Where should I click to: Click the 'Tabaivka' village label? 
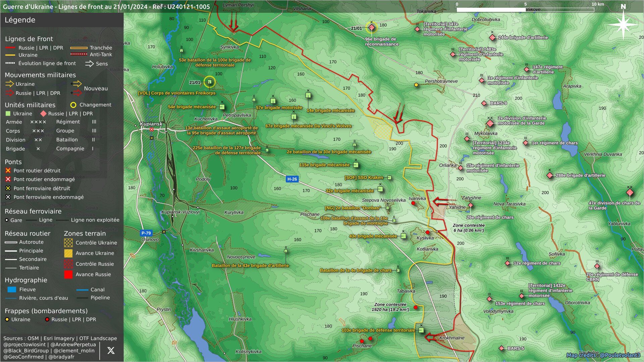pyautogui.click(x=406, y=291)
